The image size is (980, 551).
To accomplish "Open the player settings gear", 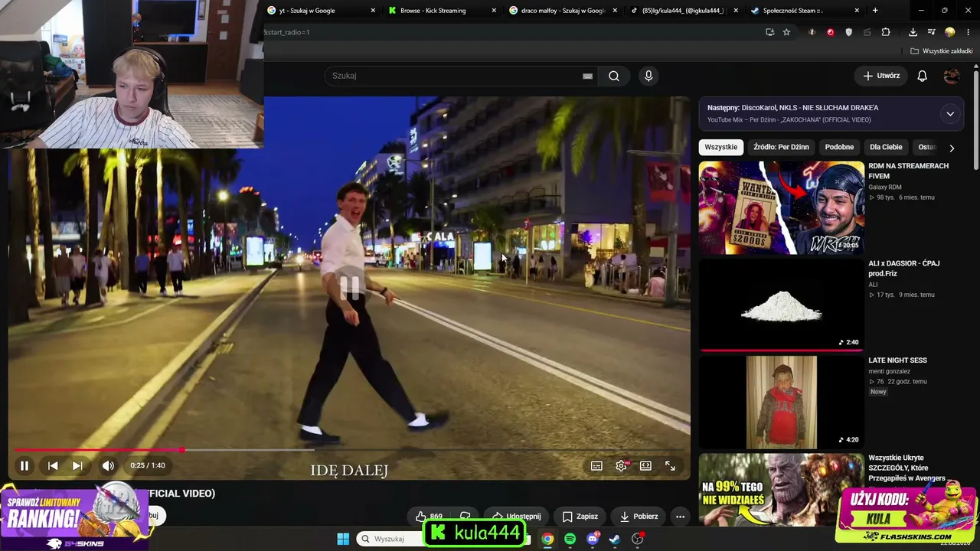I will (x=621, y=465).
